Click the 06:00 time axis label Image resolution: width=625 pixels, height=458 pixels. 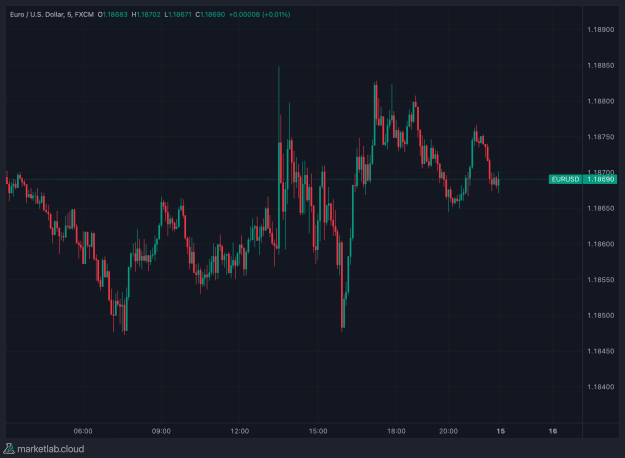tap(83, 431)
